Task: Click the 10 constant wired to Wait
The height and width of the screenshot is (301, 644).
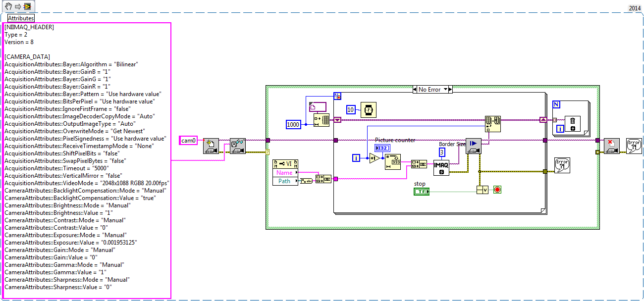Action: click(x=351, y=109)
